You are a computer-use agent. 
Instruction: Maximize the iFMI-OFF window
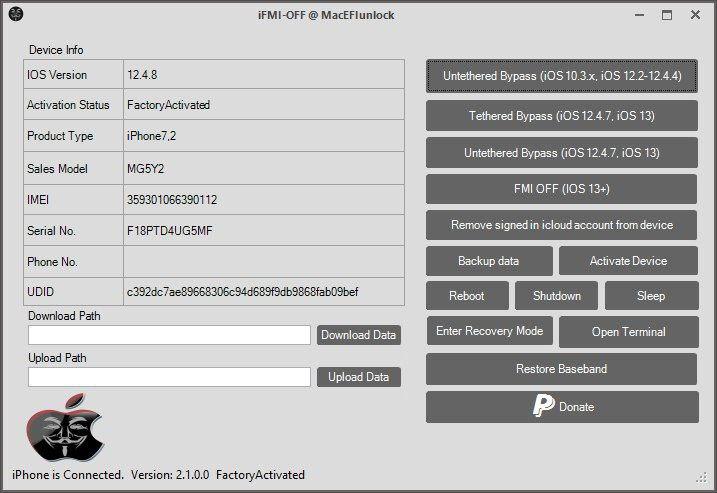pos(667,15)
